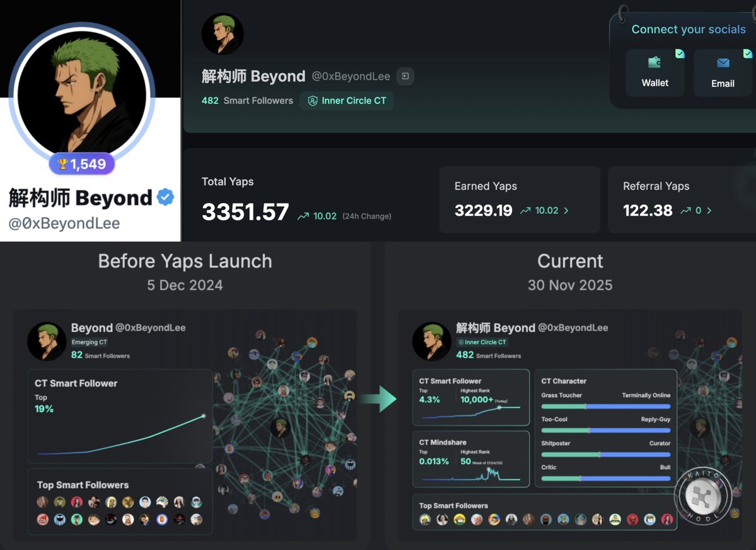Screen dimensions: 756x550
Task: Click the Inner Circle CT shield badge
Action: (347, 100)
